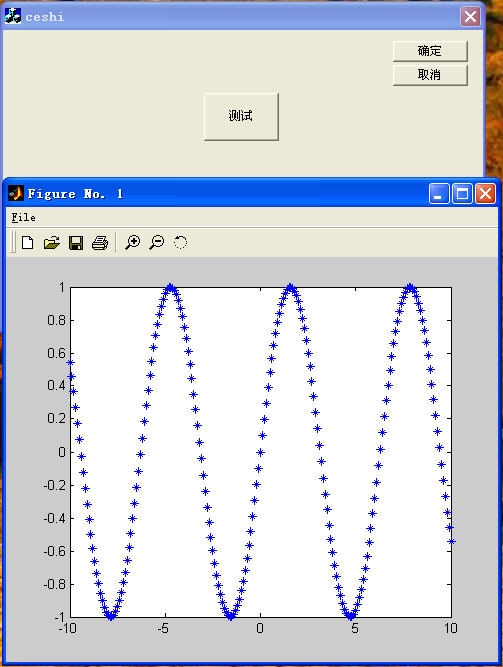
Task: Confirm with the 确定 button
Action: [430, 51]
